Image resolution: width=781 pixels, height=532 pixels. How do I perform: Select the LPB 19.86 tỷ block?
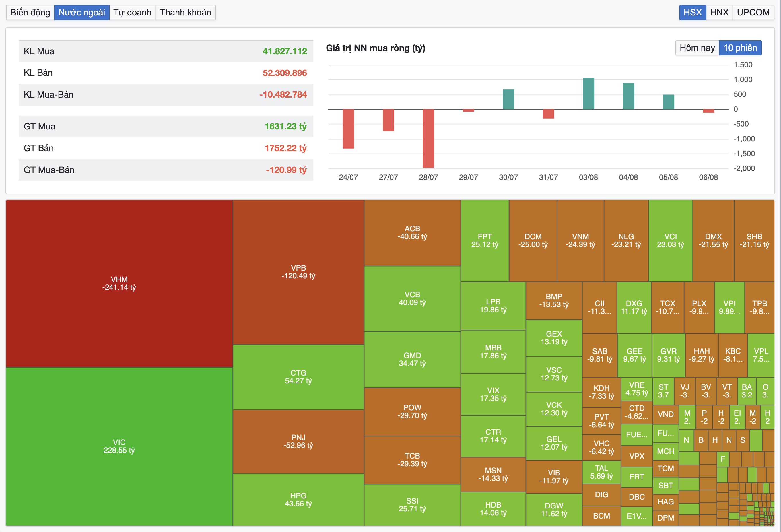tap(493, 306)
